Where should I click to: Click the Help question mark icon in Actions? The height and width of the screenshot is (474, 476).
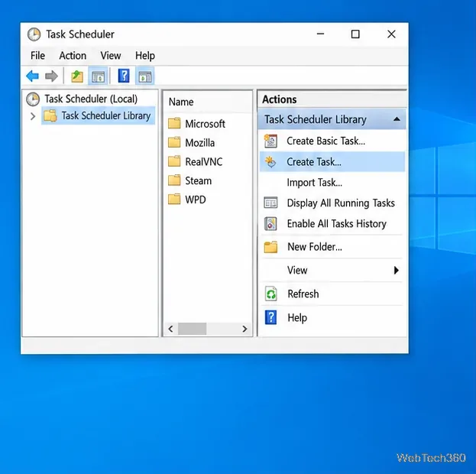(270, 317)
